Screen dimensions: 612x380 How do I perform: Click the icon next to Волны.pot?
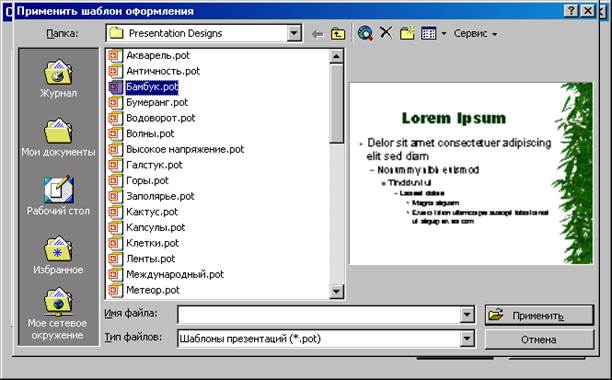click(x=115, y=133)
